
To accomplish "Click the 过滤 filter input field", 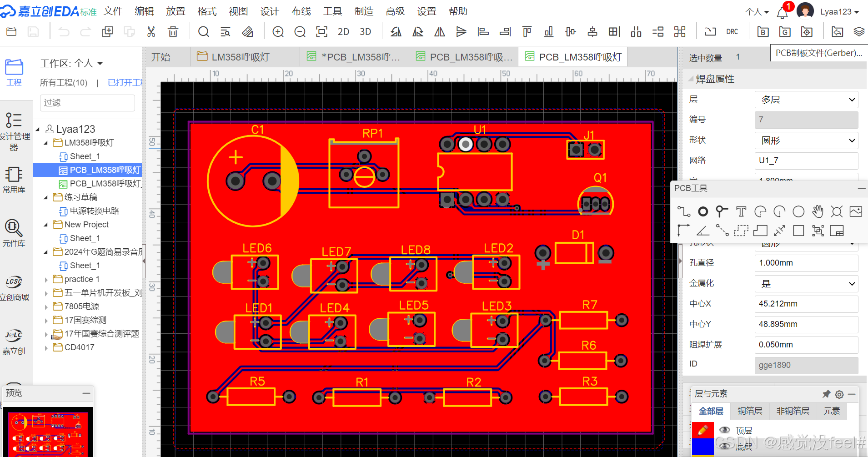I will (x=87, y=103).
